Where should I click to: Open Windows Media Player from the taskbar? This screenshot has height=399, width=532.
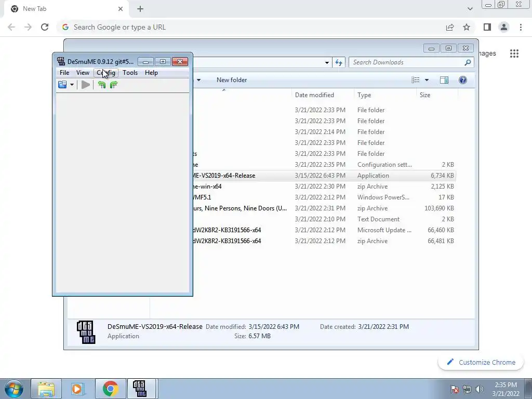[78, 389]
